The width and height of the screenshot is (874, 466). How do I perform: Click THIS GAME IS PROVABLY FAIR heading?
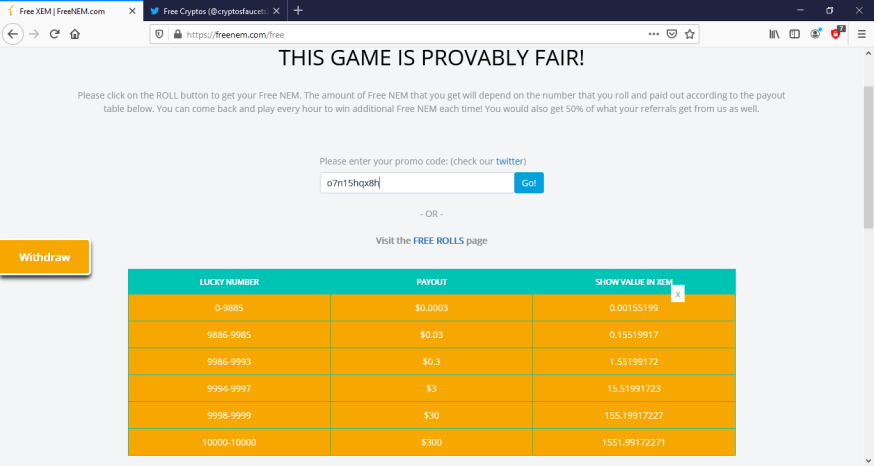[x=431, y=58]
